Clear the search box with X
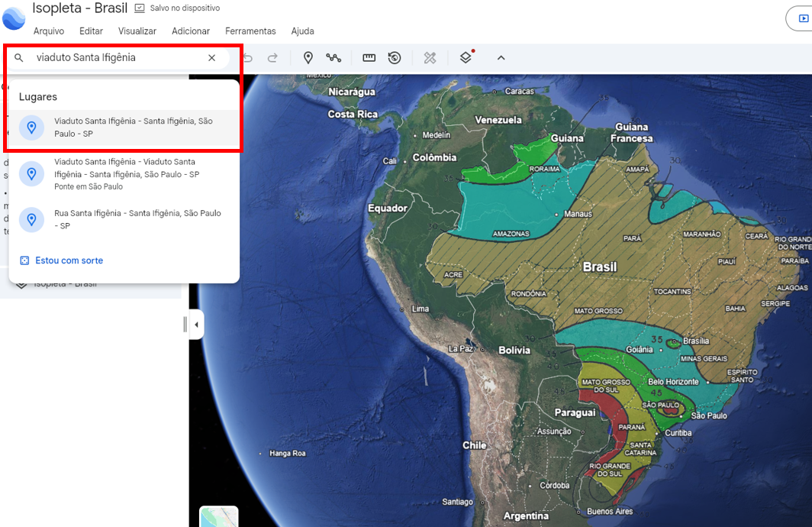 [212, 58]
